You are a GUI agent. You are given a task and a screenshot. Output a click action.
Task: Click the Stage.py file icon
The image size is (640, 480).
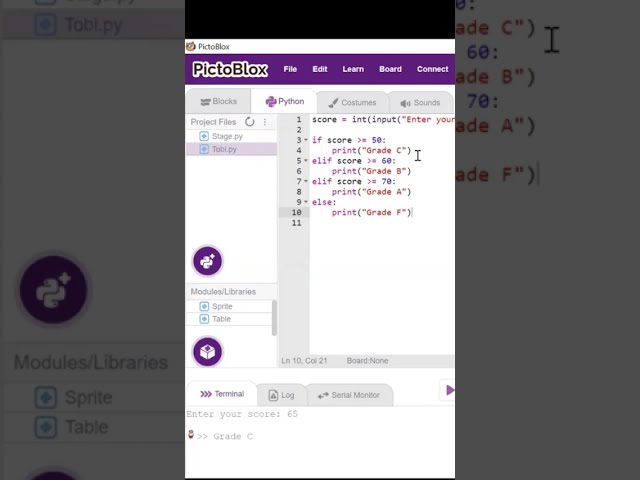tap(204, 136)
